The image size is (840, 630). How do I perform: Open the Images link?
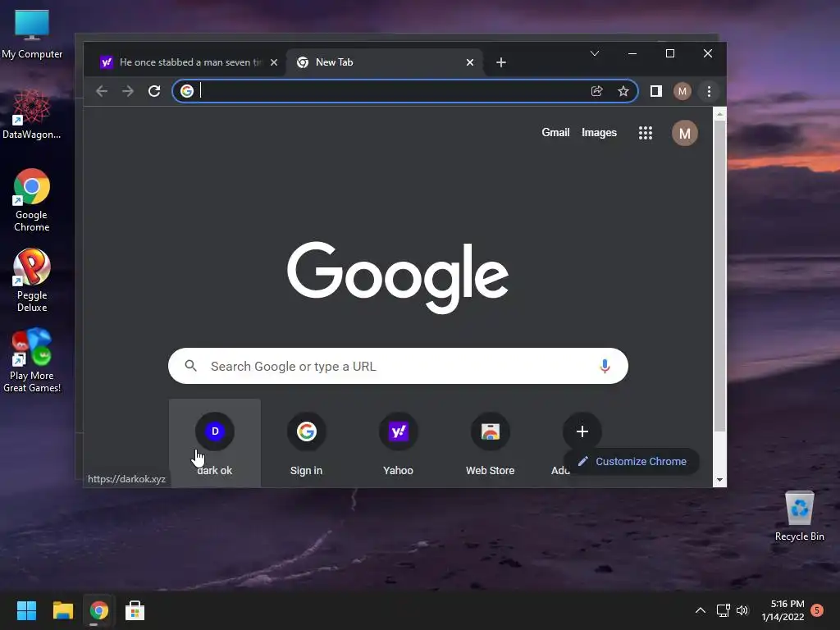599,132
